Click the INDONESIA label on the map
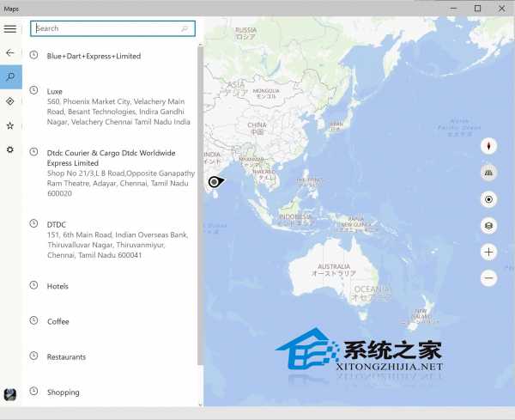Viewport: 515px width, 420px height. tap(295, 217)
